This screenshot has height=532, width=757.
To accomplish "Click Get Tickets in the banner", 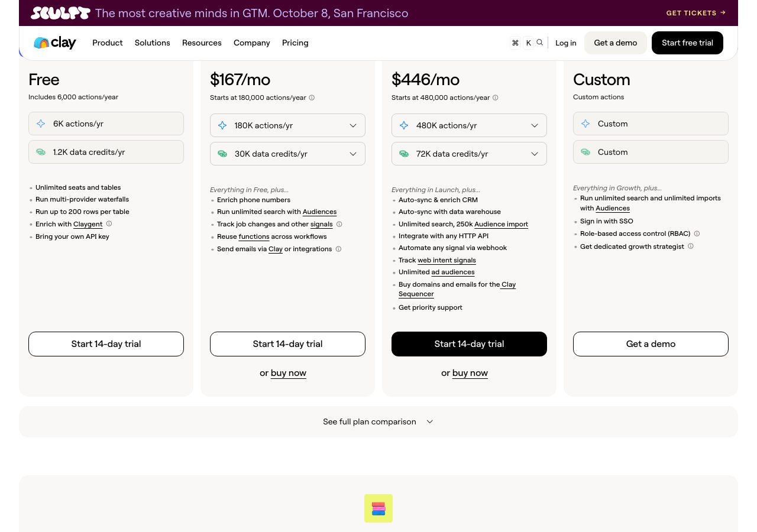I will click(696, 13).
